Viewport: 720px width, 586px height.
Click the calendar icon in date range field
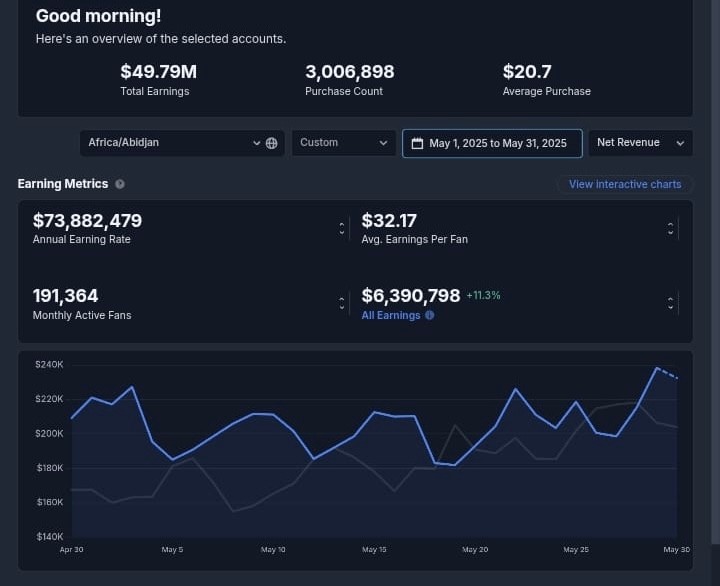tap(417, 143)
